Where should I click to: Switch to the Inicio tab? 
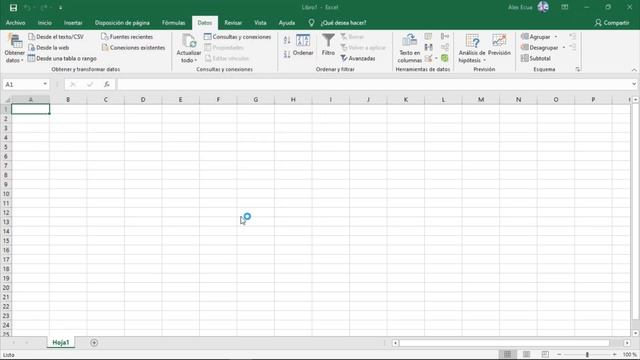[44, 23]
